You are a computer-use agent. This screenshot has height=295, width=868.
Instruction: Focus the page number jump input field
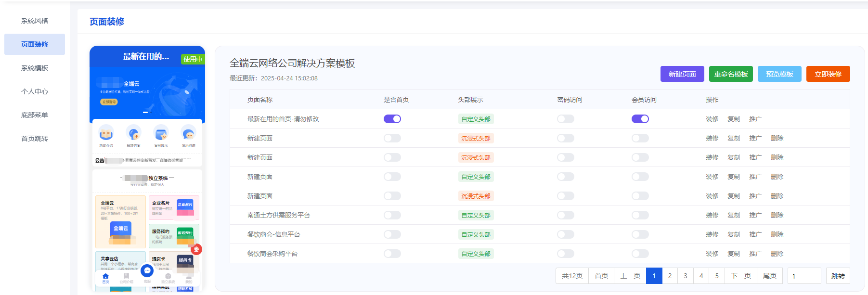point(804,276)
